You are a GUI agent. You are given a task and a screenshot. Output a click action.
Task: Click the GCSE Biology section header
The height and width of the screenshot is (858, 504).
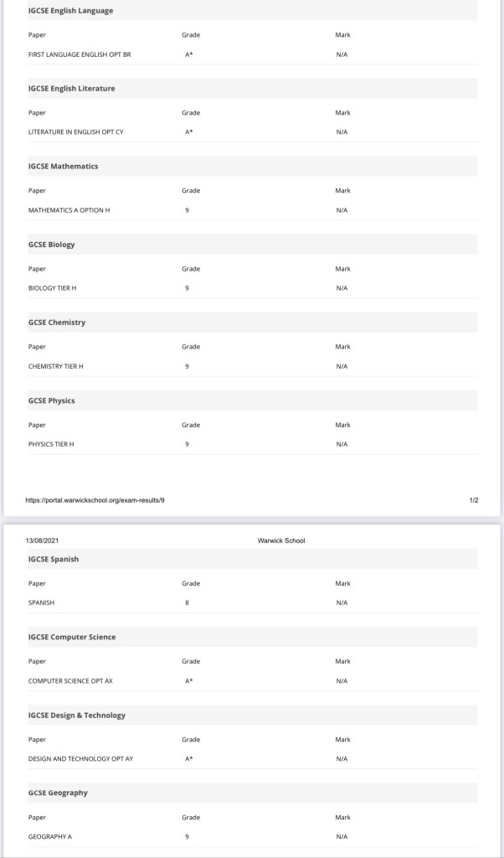pyautogui.click(x=51, y=245)
